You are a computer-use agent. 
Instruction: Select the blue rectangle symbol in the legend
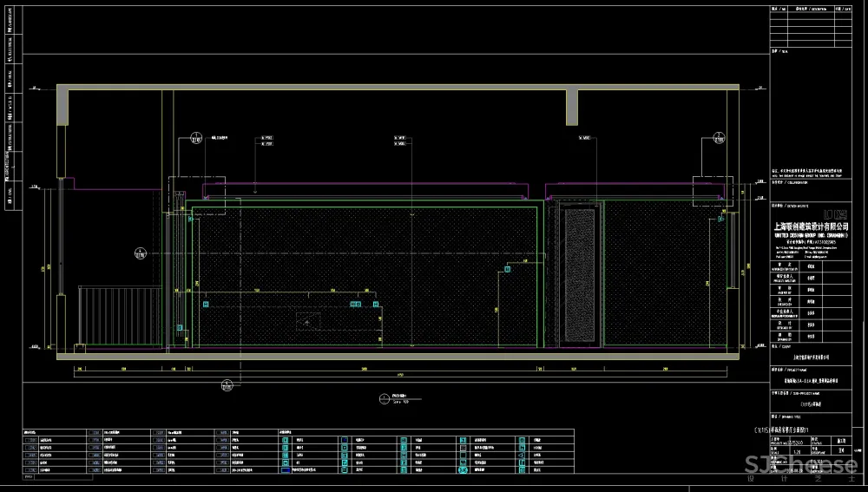(x=285, y=471)
